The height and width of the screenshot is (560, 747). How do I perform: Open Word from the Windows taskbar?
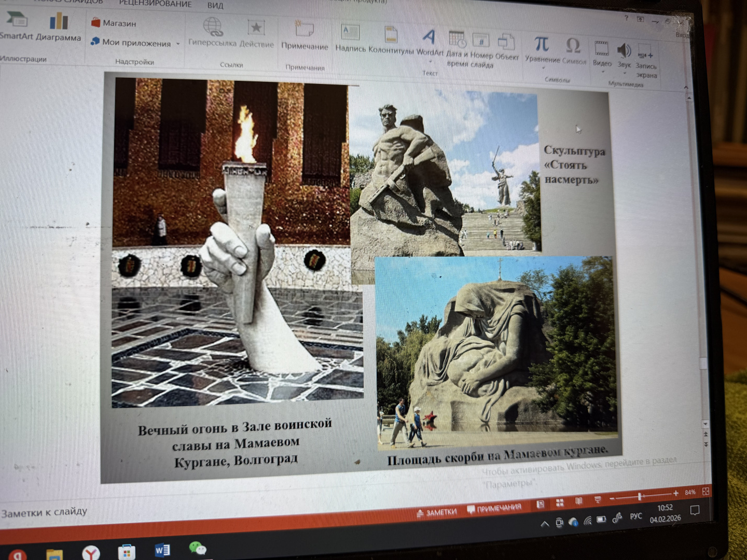162,550
